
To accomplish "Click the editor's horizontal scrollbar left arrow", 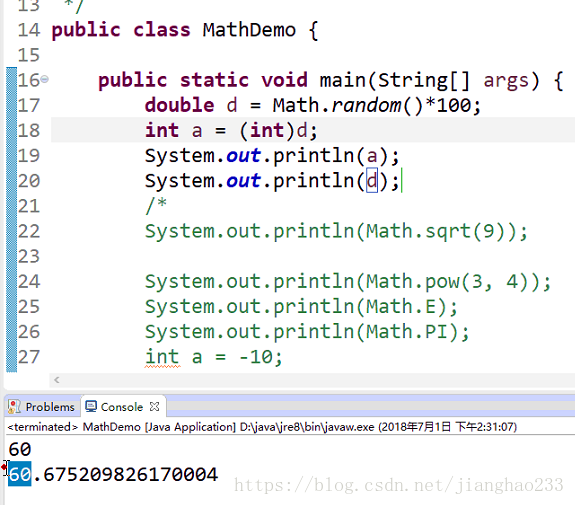I will pos(56,380).
